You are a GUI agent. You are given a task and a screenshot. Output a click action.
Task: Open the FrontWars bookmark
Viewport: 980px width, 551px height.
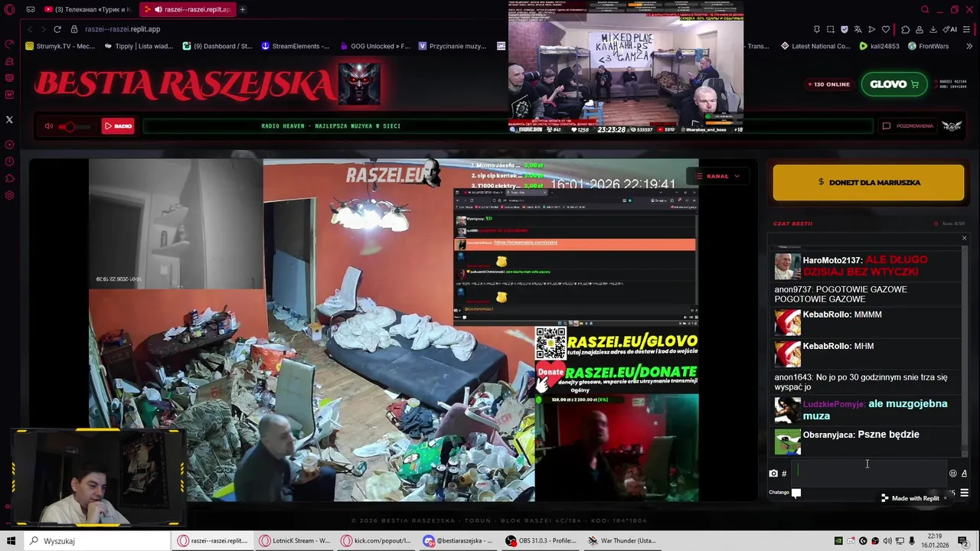(928, 46)
